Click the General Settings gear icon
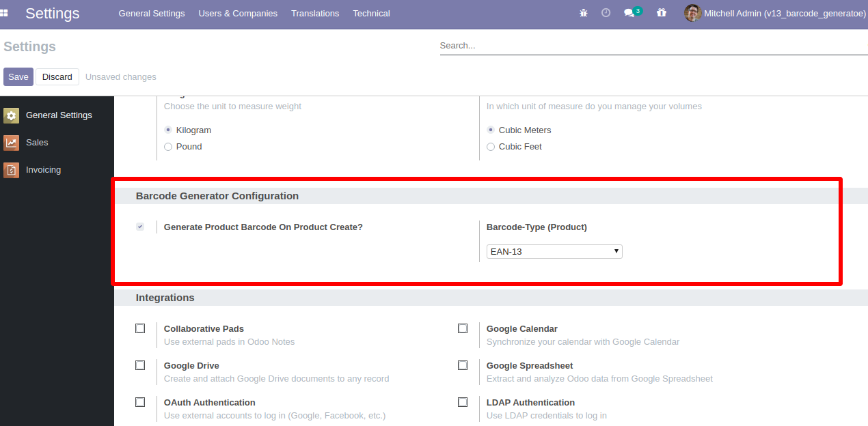The width and height of the screenshot is (868, 426). pos(11,115)
